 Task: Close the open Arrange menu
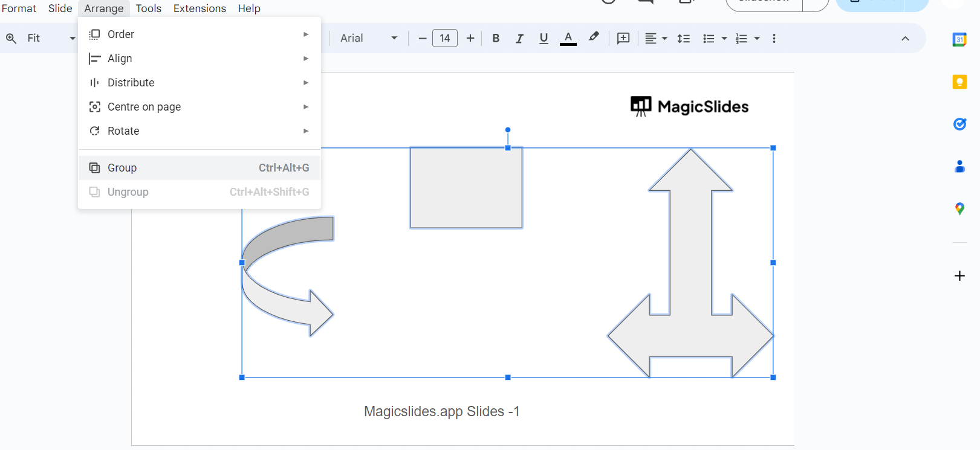point(104,8)
